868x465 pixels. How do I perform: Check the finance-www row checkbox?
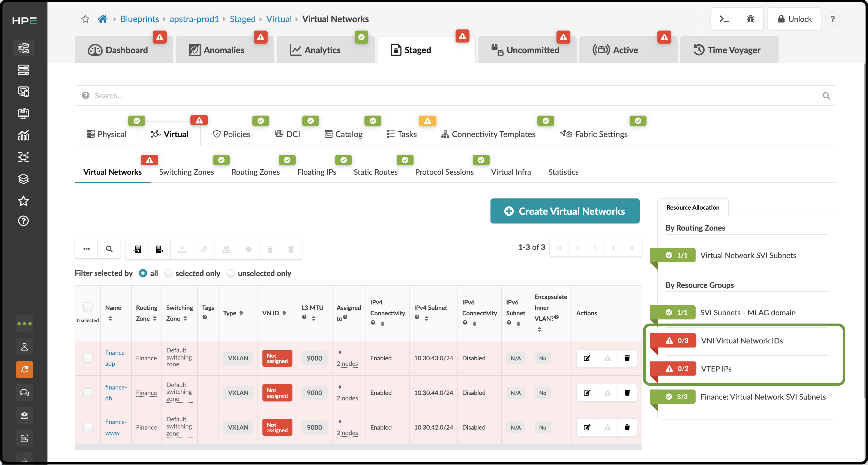coord(88,428)
